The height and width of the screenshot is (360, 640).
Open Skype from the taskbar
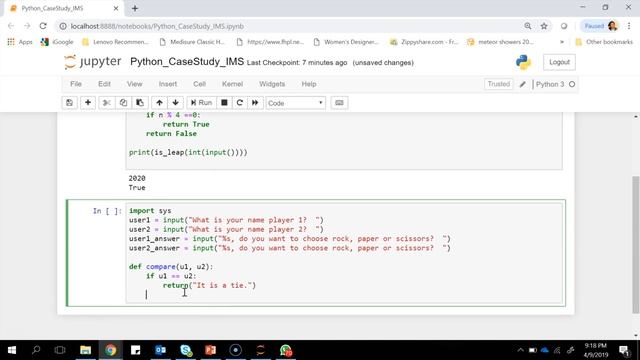tap(186, 350)
